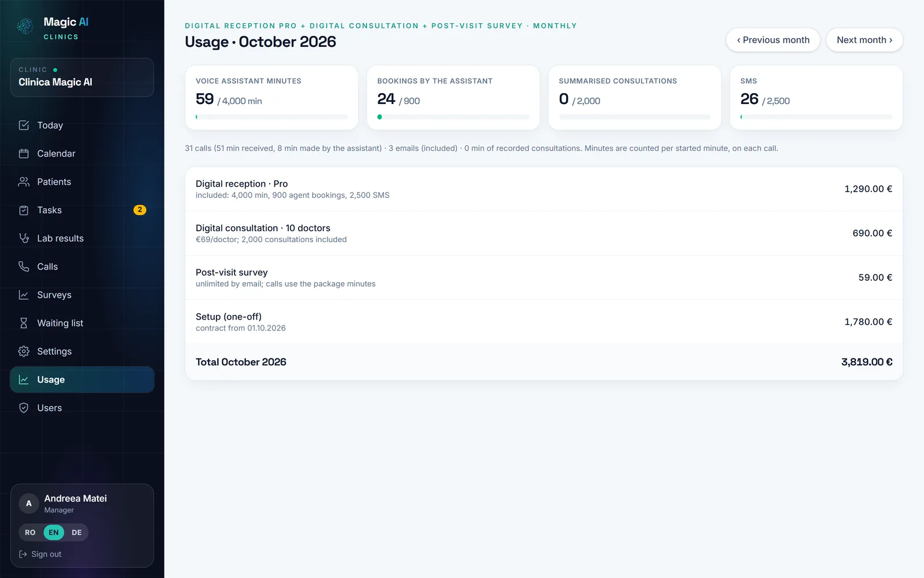Click the Andreea Matei avatar circle
924x578 pixels.
[x=29, y=503]
